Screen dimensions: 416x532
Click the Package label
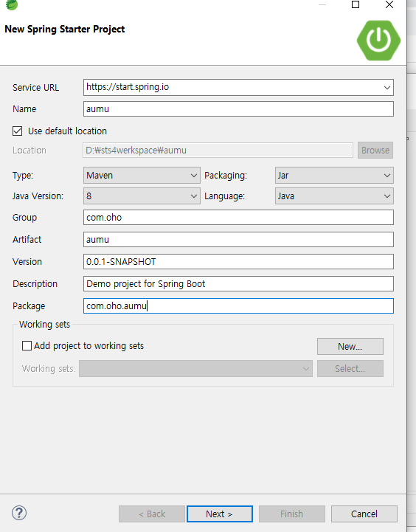pyautogui.click(x=29, y=306)
